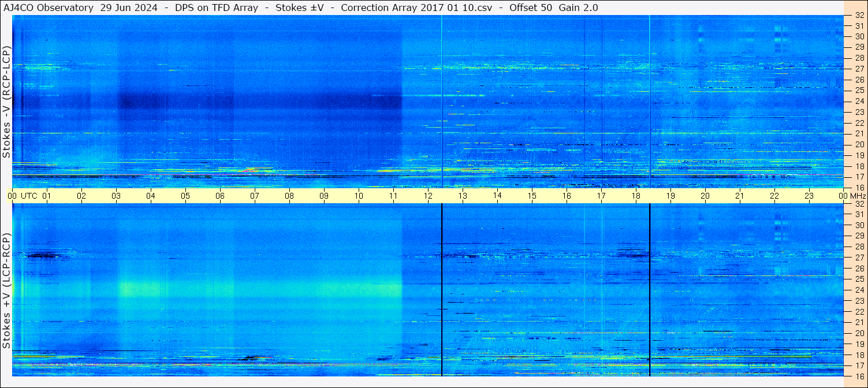
Task: Click 19 MHz label of lower +V panel
Action: coord(859,344)
